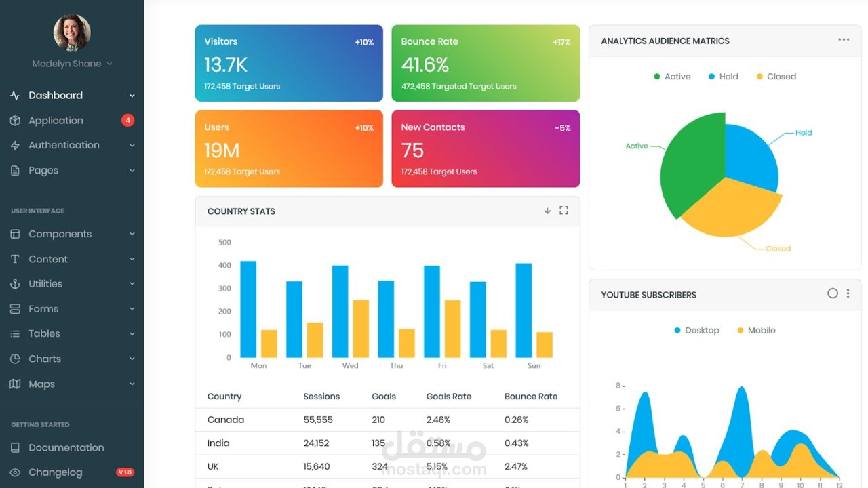The width and height of the screenshot is (868, 488).
Task: Toggle Hold series in pie legend
Action: point(724,77)
